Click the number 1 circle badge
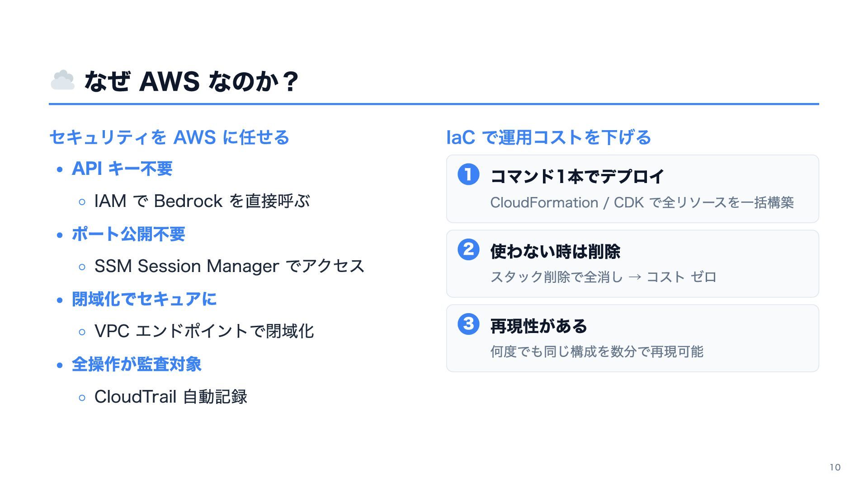The height and width of the screenshot is (488, 868). click(x=468, y=174)
